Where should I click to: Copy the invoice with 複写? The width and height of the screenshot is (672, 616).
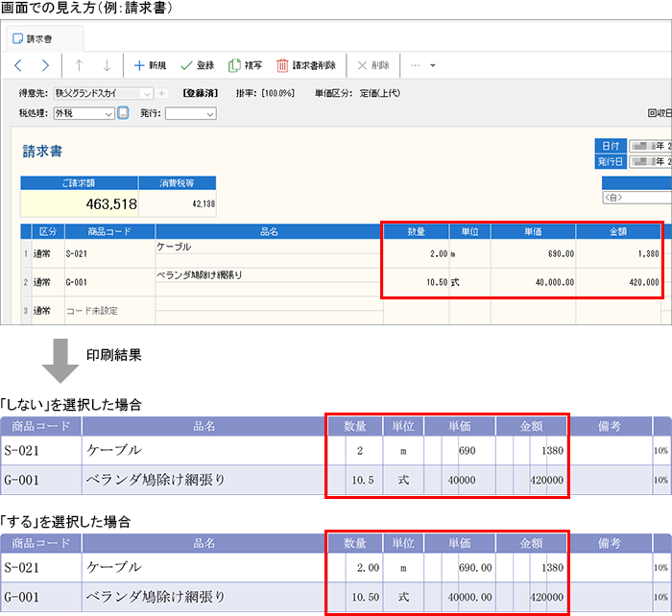click(x=245, y=65)
